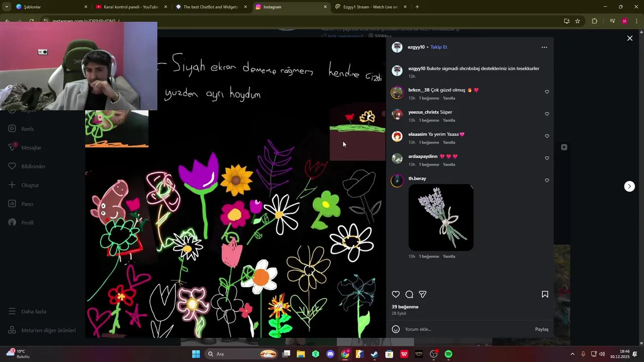Close the Instagram browser tab
Viewport: 644px width, 362px height.
[325, 7]
